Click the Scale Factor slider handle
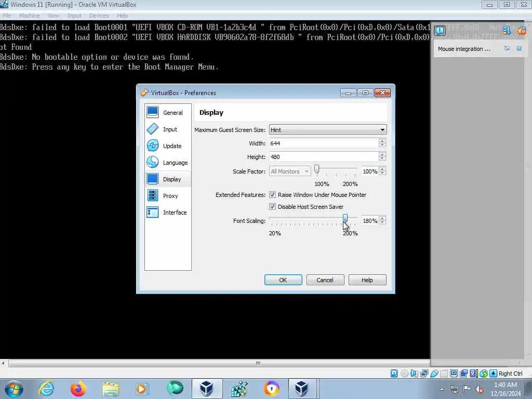The height and width of the screenshot is (399, 532). [x=316, y=169]
